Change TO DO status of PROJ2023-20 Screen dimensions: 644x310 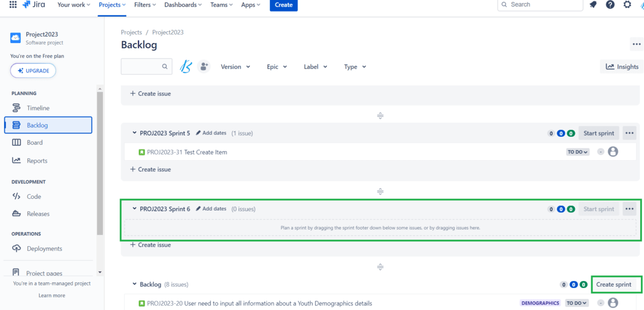pyautogui.click(x=577, y=303)
